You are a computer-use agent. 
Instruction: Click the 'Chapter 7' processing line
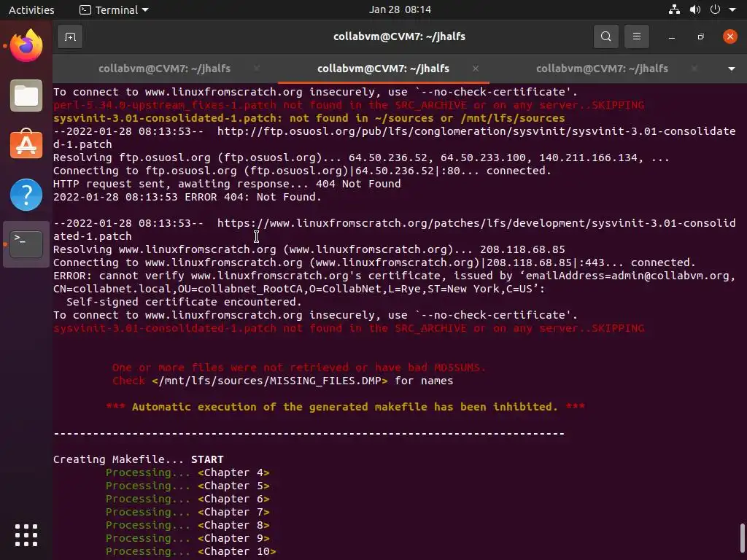tap(187, 513)
